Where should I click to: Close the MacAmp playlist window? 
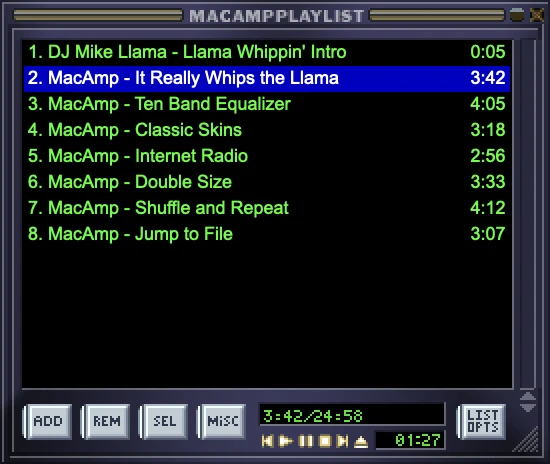[x=537, y=15]
